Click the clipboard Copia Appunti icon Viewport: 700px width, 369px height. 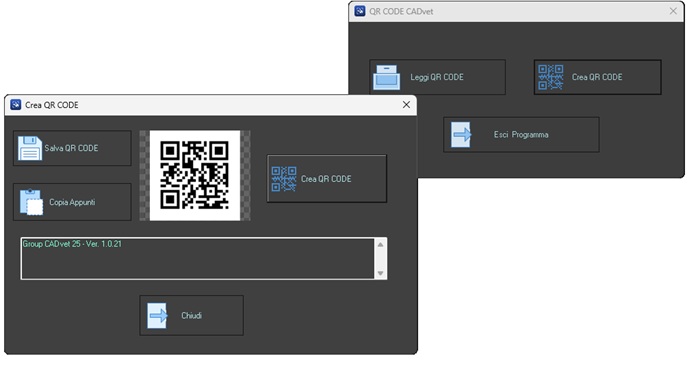tap(31, 202)
